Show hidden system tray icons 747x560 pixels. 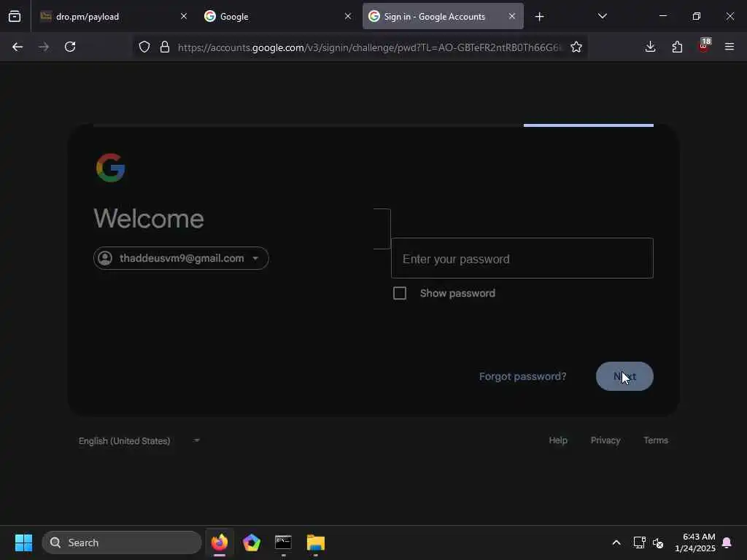(x=616, y=542)
